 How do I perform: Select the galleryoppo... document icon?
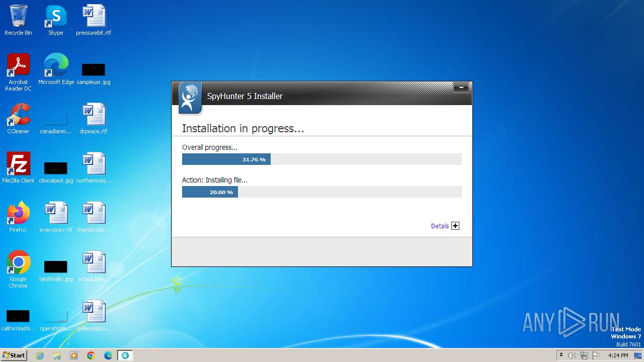click(x=94, y=316)
